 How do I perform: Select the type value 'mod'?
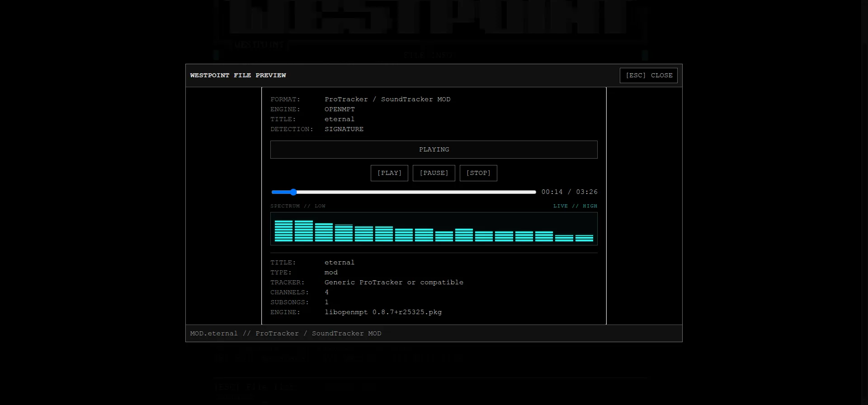coord(331,273)
